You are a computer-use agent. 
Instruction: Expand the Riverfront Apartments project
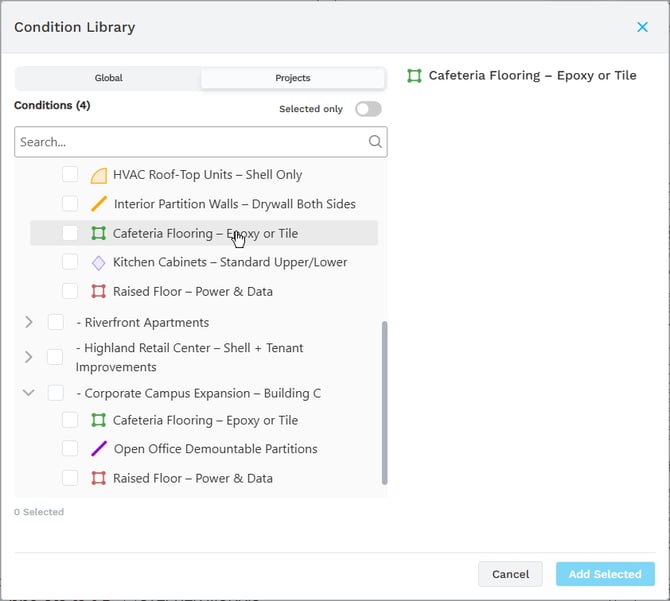click(x=28, y=322)
